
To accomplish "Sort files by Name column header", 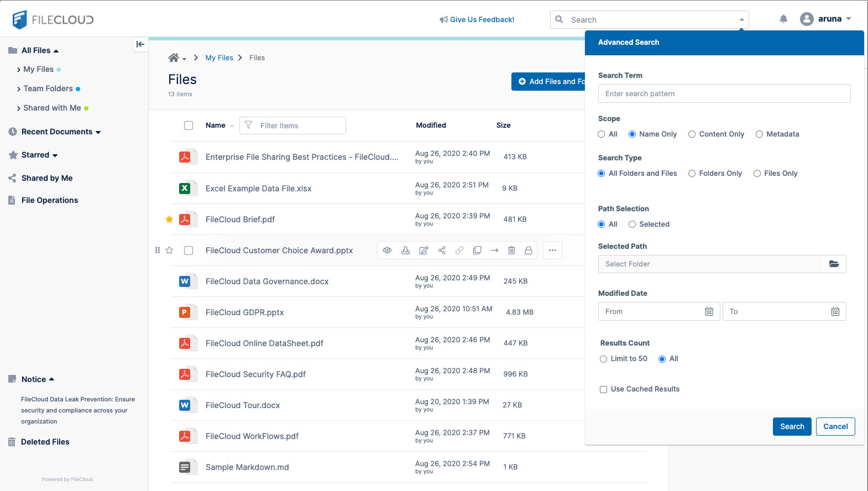I will [x=216, y=126].
